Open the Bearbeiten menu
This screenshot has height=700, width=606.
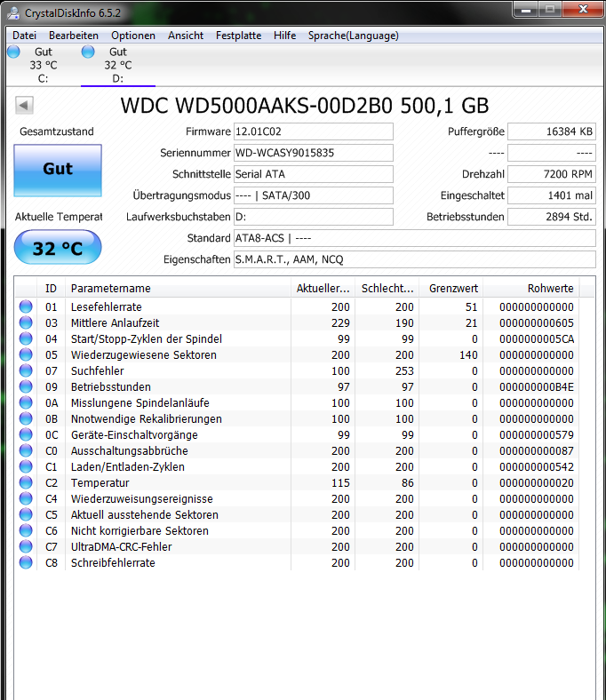click(74, 36)
